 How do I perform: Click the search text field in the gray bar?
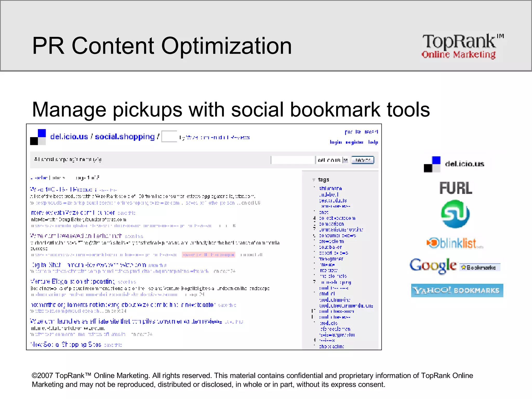(x=292, y=160)
